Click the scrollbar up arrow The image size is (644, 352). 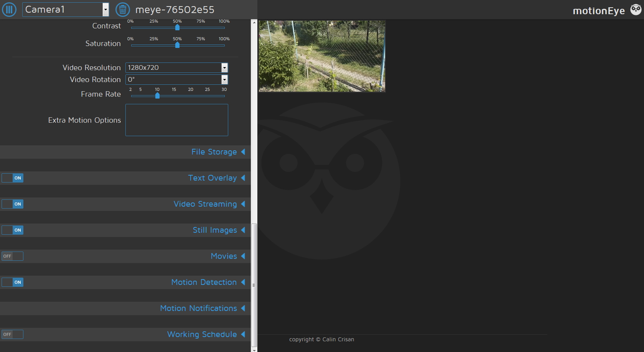pos(254,22)
